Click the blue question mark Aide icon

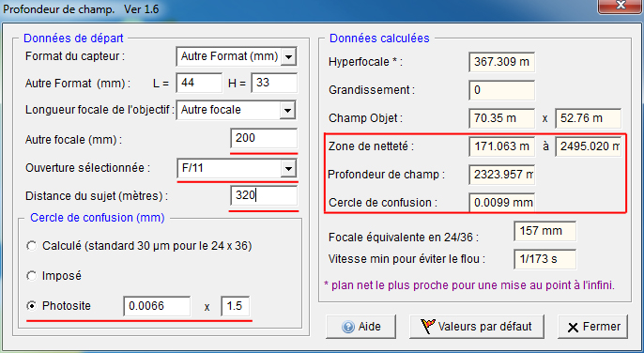348,327
